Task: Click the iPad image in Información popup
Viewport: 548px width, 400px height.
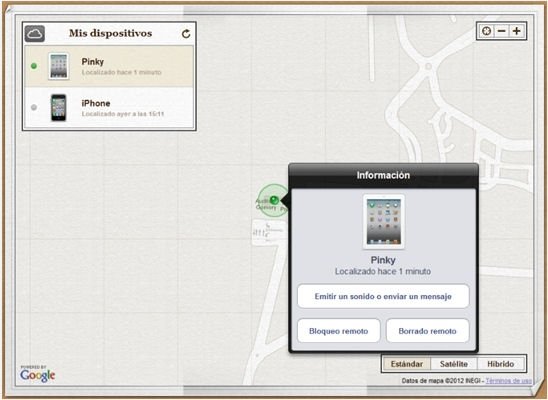Action: click(383, 222)
